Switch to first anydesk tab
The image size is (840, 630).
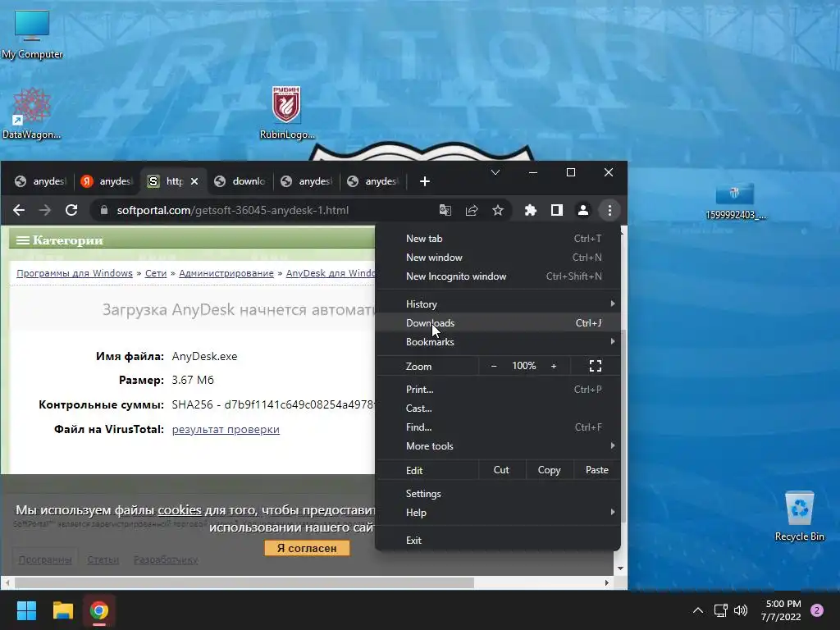[x=39, y=181]
